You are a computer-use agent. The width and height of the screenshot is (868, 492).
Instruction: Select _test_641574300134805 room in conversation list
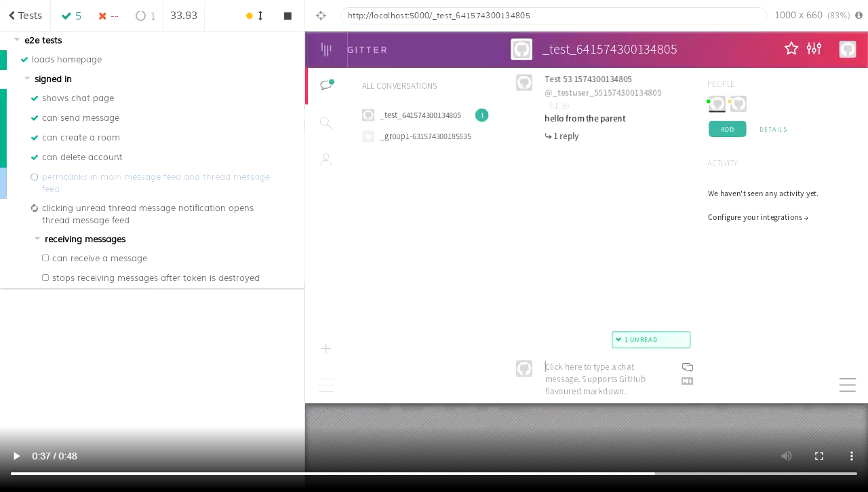point(420,115)
